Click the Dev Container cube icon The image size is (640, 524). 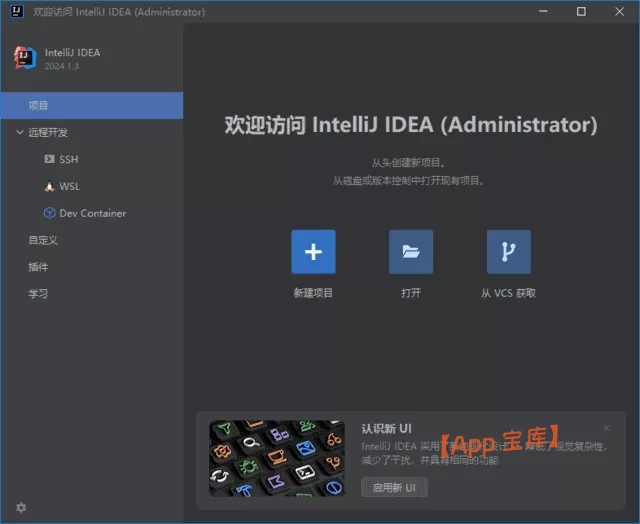[49, 213]
